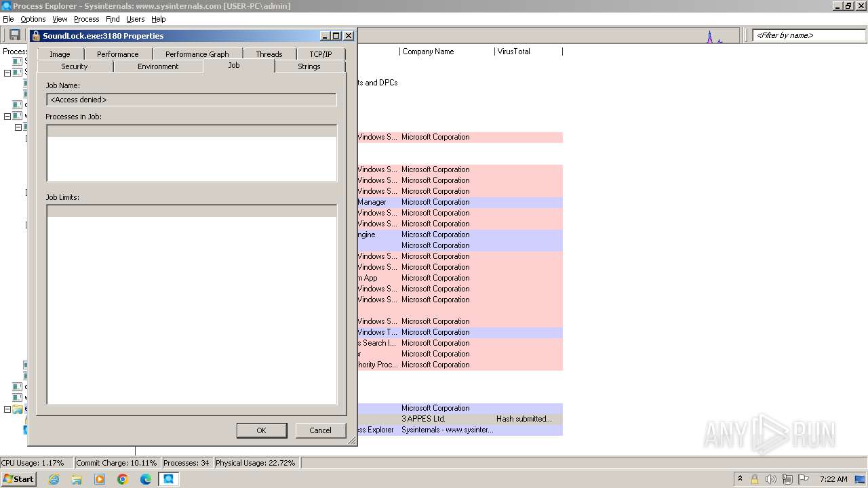The width and height of the screenshot is (868, 488).
Task: Open the Process menu
Action: [x=86, y=19]
